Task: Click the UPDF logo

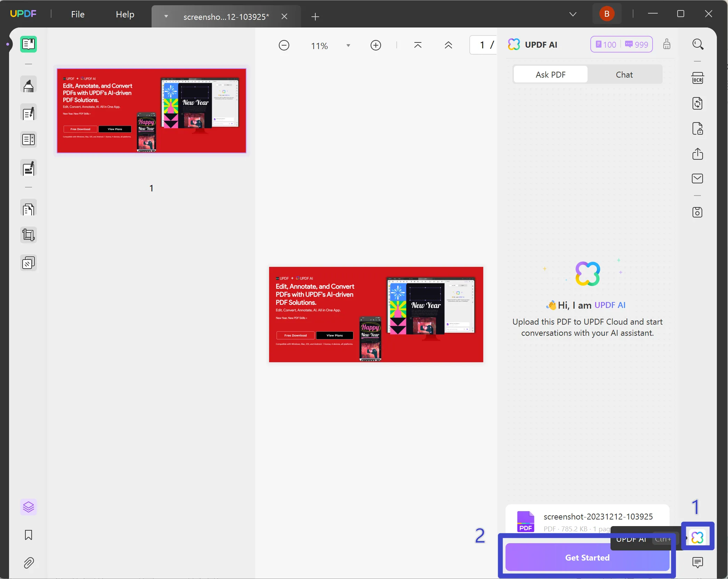Action: point(23,14)
